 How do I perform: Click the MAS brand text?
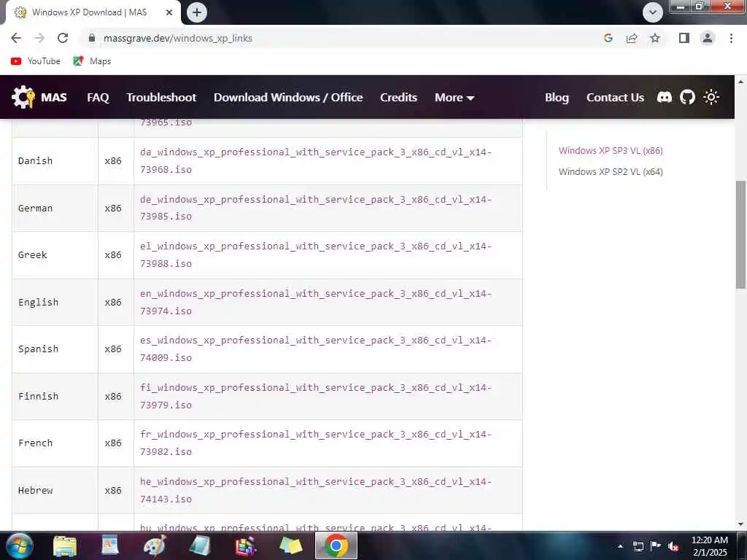pos(54,97)
